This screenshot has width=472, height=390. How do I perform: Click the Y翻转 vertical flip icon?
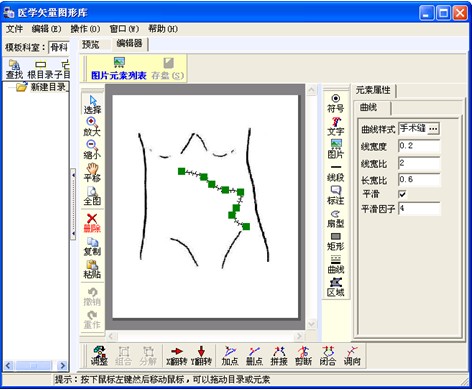click(x=201, y=356)
